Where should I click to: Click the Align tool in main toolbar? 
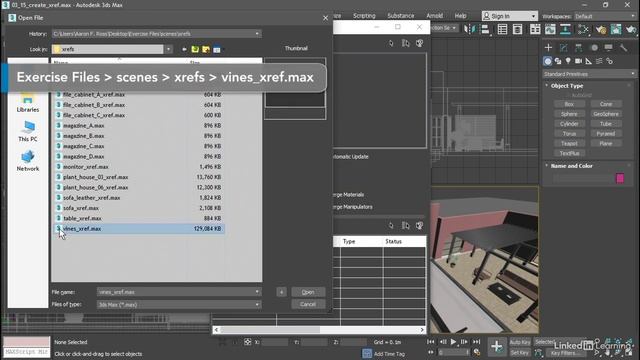click(x=485, y=29)
